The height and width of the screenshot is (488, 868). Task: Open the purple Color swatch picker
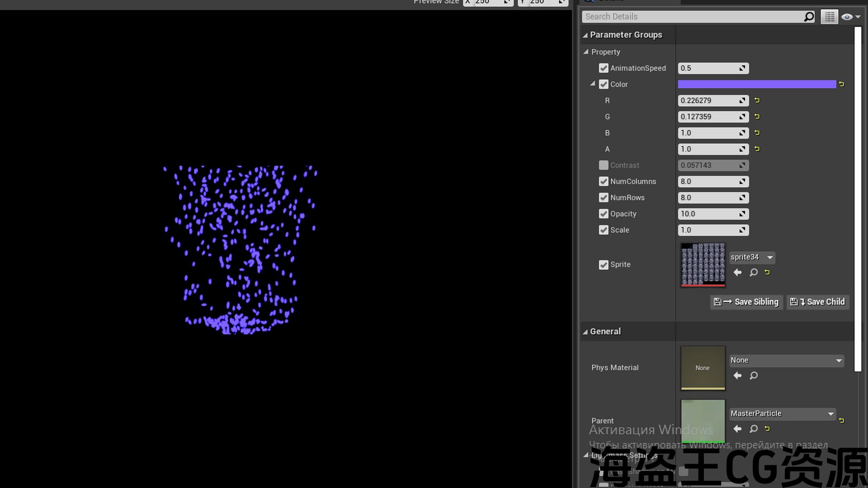(x=757, y=84)
